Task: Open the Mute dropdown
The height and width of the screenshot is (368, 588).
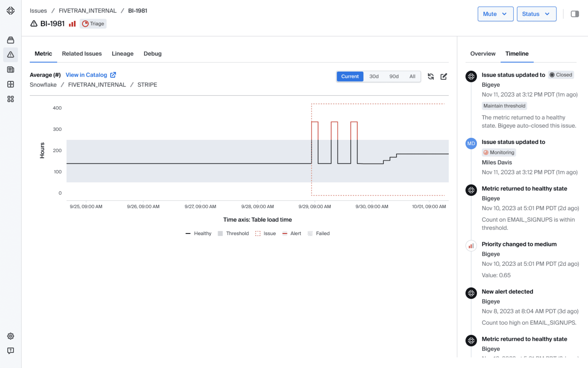Action: (x=495, y=14)
